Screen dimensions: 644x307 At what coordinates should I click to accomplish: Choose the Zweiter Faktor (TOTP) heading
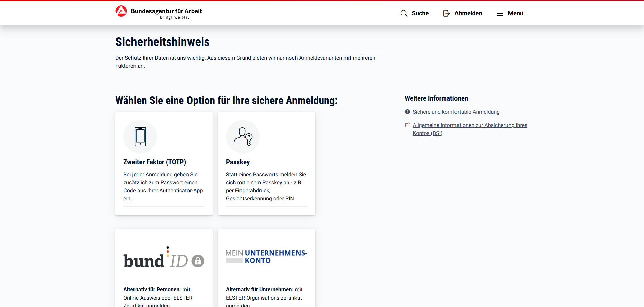pos(155,162)
